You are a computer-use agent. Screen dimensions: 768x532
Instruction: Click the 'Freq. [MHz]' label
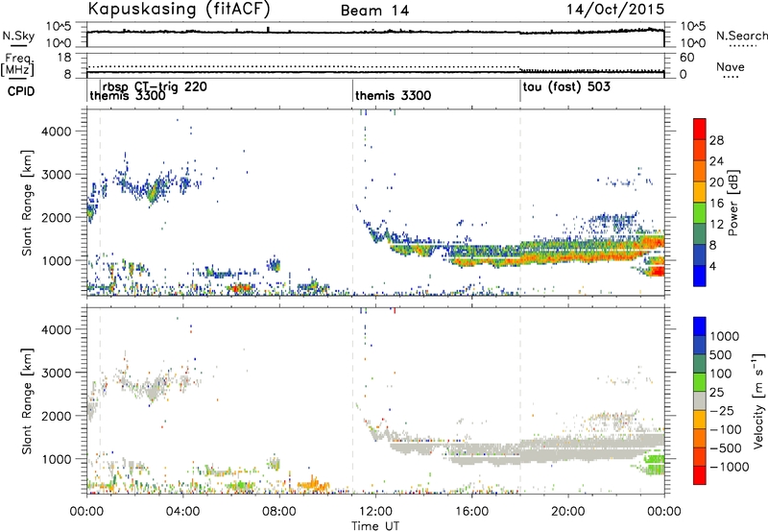(17, 65)
